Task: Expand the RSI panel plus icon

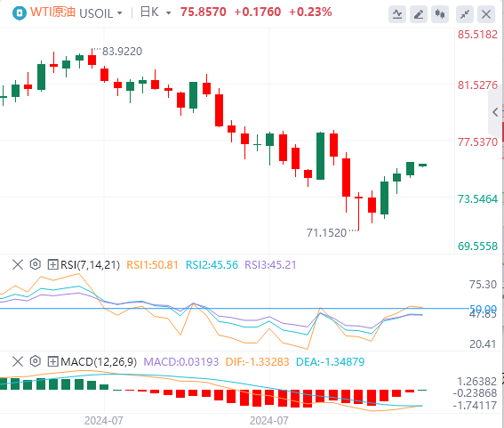Action: pos(52,264)
